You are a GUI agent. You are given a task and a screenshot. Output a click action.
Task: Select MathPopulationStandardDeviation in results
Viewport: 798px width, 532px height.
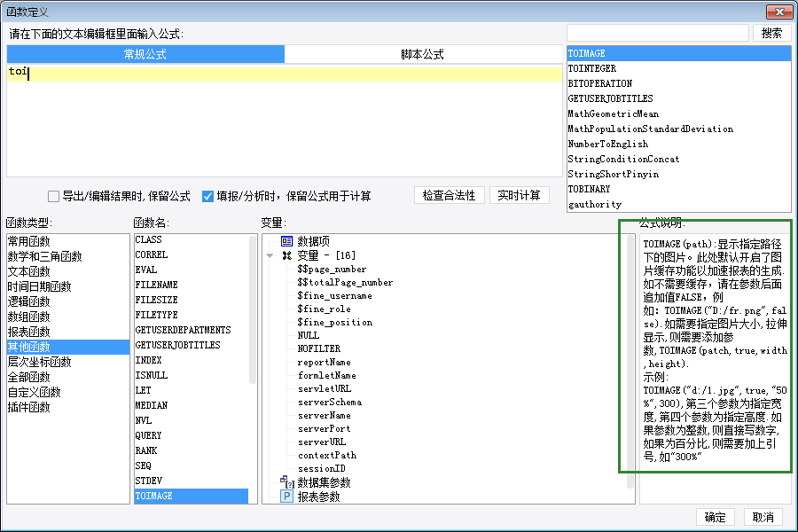[679, 129]
